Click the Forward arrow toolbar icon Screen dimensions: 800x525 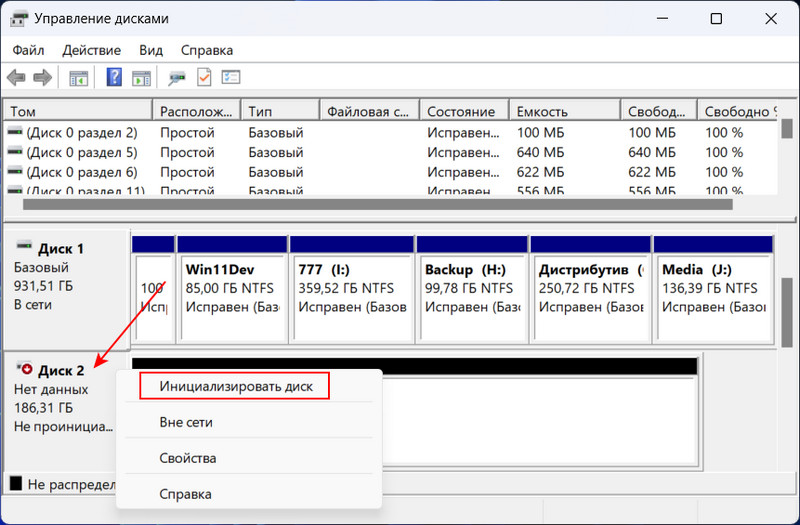coord(42,78)
